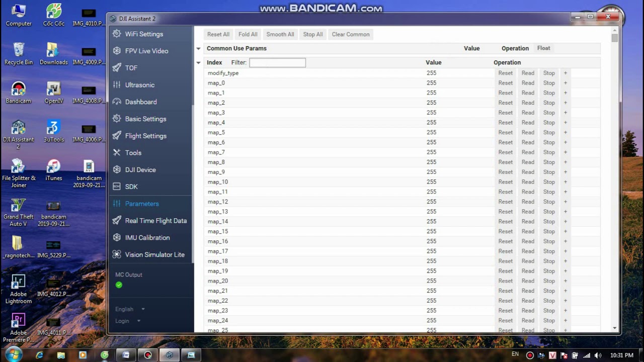Image resolution: width=644 pixels, height=362 pixels.
Task: Select the 3uTools desktop icon
Action: pyautogui.click(x=54, y=131)
